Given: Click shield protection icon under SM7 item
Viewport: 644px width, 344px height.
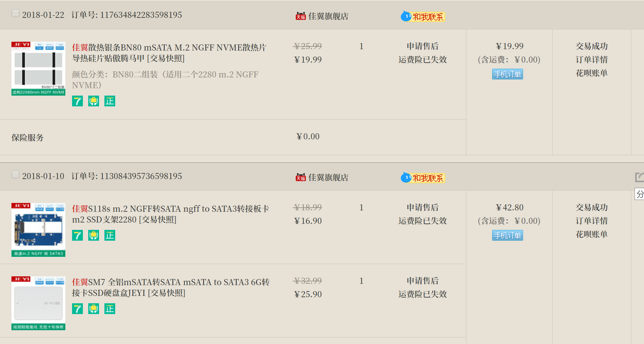Looking at the screenshot, I should pyautogui.click(x=94, y=309).
